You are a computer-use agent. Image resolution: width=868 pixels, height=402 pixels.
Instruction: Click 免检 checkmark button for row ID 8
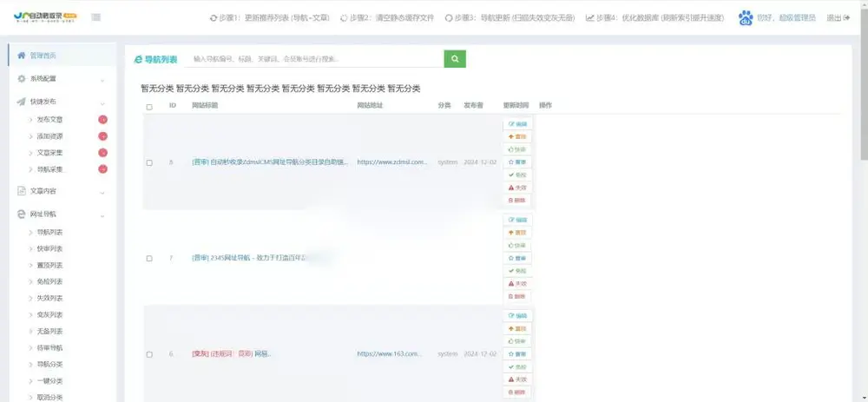517,175
